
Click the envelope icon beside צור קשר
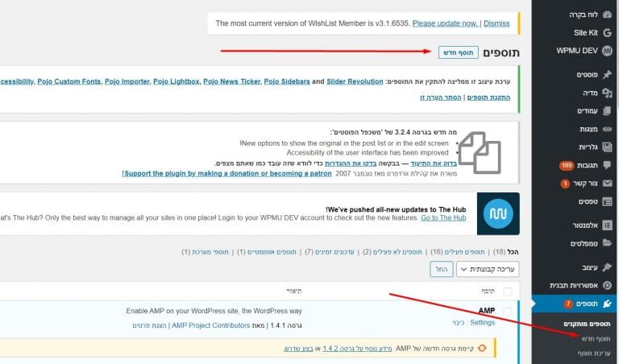click(x=607, y=184)
